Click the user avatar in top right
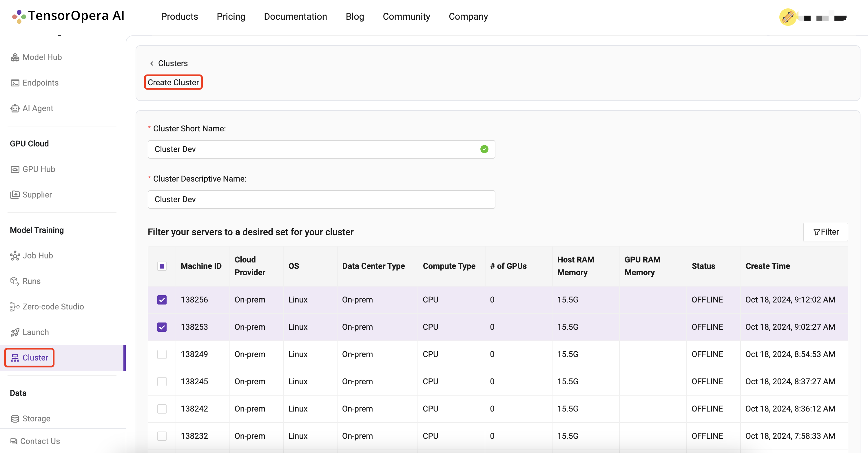Viewport: 868px width, 453px height. (788, 17)
